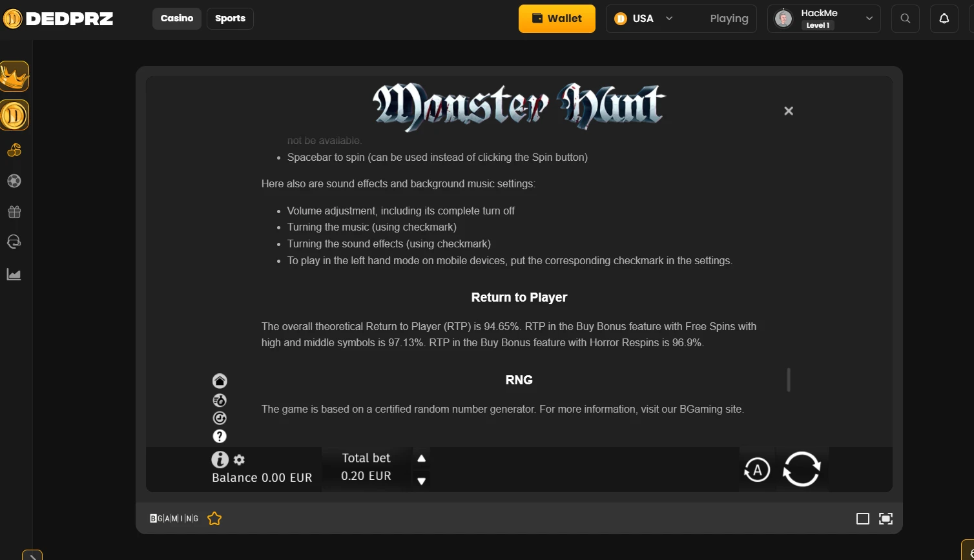Open notifications bell
The width and height of the screenshot is (974, 560).
click(944, 19)
